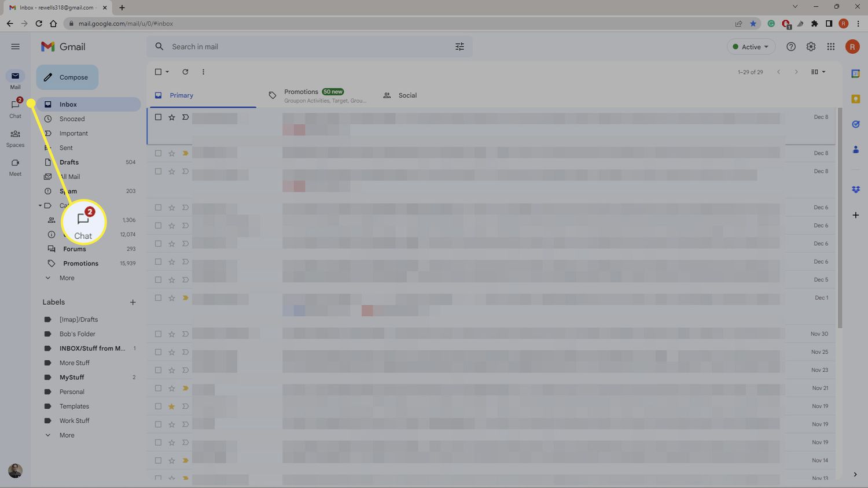Get add-ons plus icon
868x488 pixels.
pyautogui.click(x=855, y=215)
